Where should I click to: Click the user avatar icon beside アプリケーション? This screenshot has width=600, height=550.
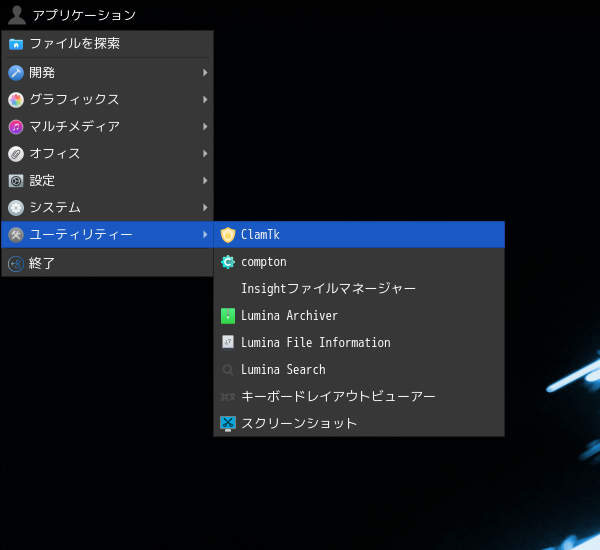[x=16, y=15]
